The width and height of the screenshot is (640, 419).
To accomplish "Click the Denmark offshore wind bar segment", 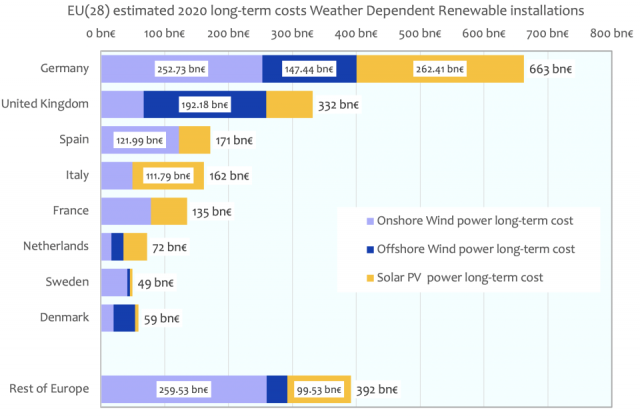I will pyautogui.click(x=124, y=318).
